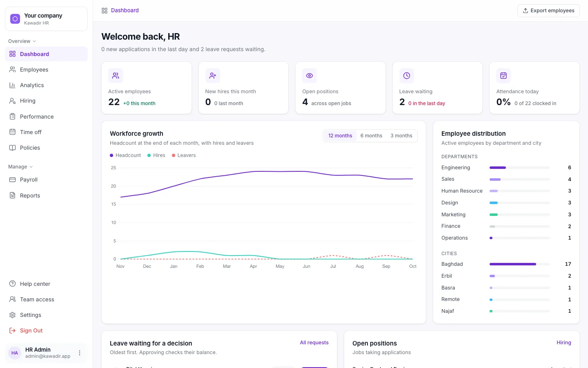Click the Sales department row label
This screenshot has width=588, height=368.
448,179
